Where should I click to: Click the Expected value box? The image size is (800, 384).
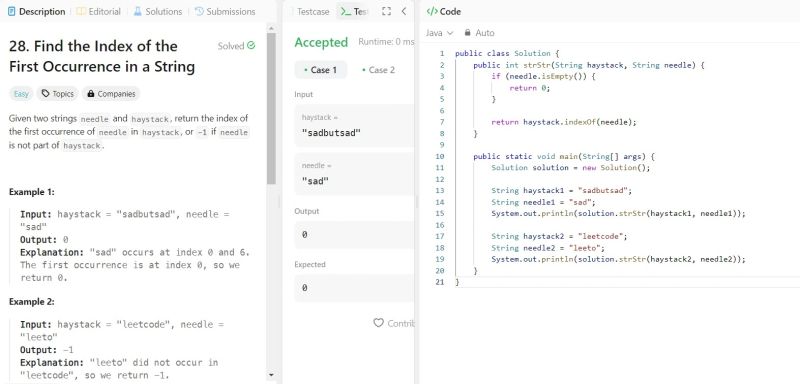[355, 288]
